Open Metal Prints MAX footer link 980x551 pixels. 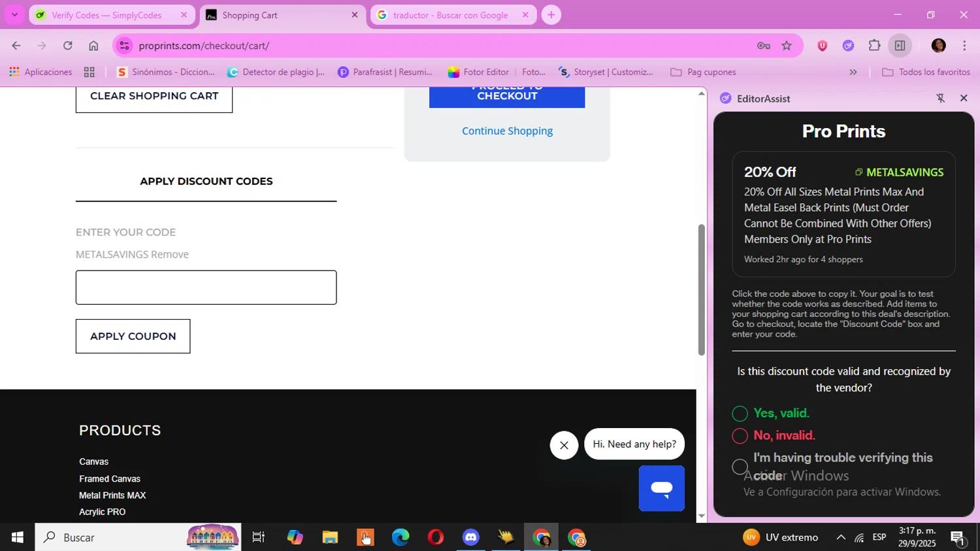point(112,495)
